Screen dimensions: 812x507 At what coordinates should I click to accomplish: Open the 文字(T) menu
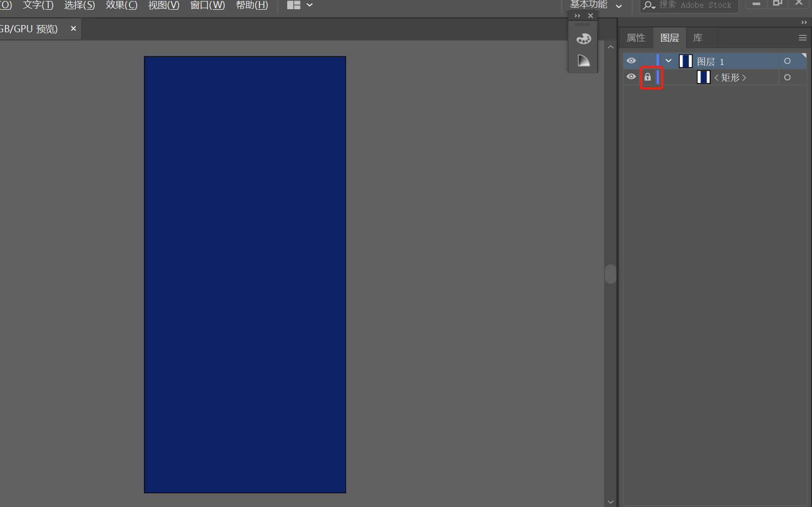click(x=38, y=5)
